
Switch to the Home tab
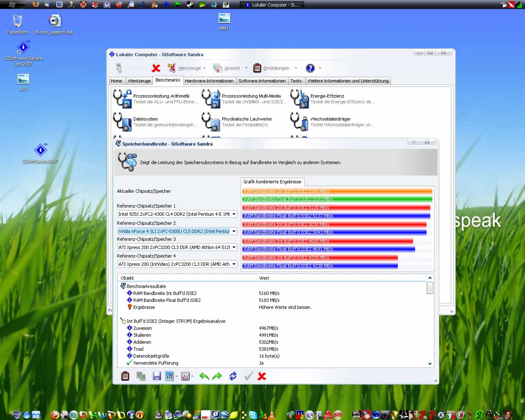(116, 81)
